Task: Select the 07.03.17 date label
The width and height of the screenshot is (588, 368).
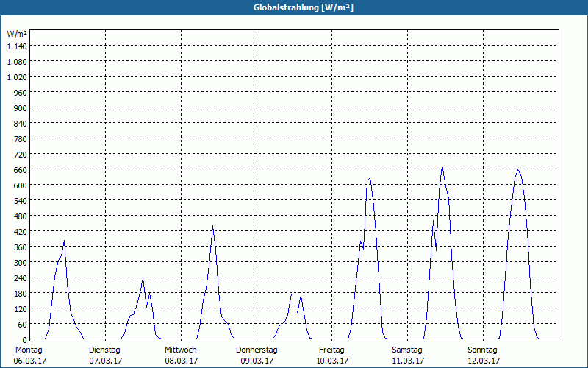Action: 106,361
